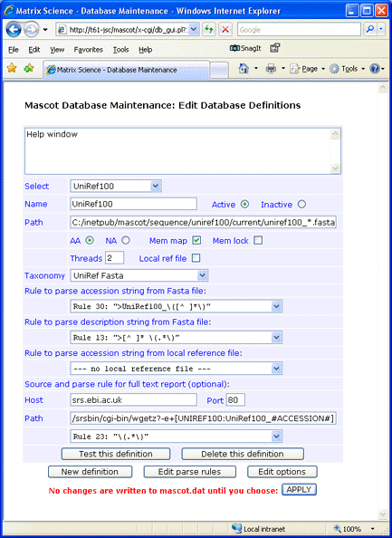Open the View menu
The height and width of the screenshot is (538, 392).
tap(57, 50)
